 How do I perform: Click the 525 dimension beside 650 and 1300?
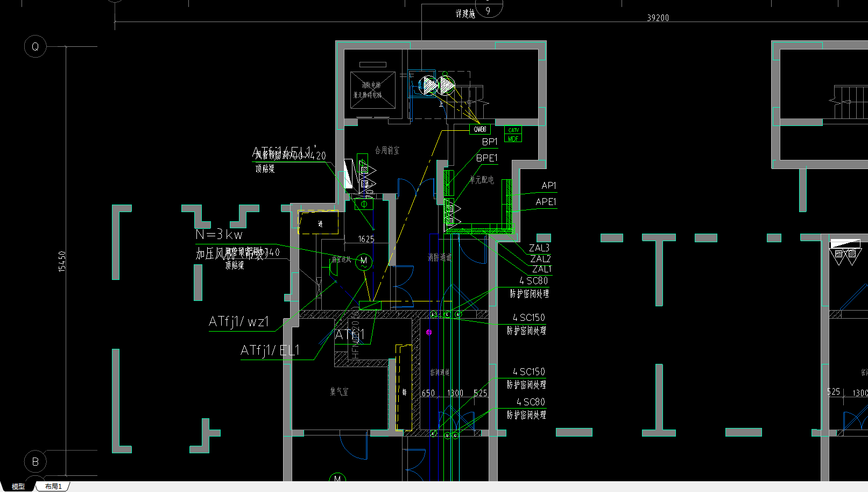pyautogui.click(x=481, y=393)
